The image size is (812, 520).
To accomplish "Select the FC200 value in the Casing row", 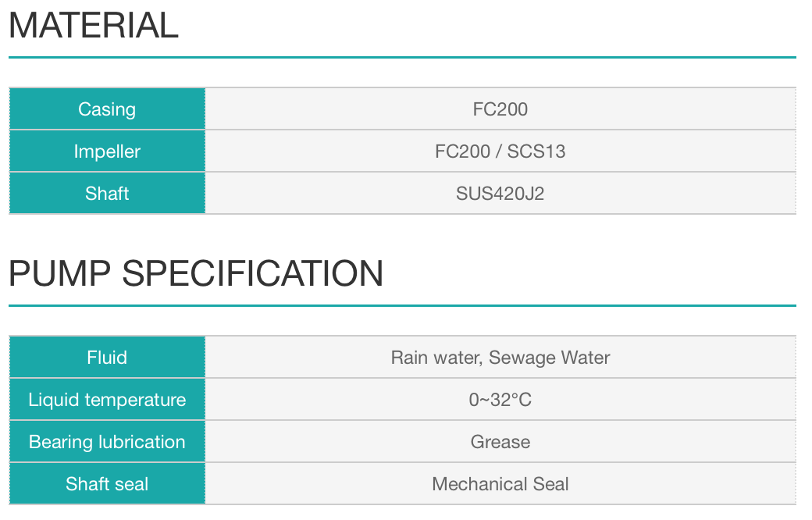I will click(x=500, y=109).
